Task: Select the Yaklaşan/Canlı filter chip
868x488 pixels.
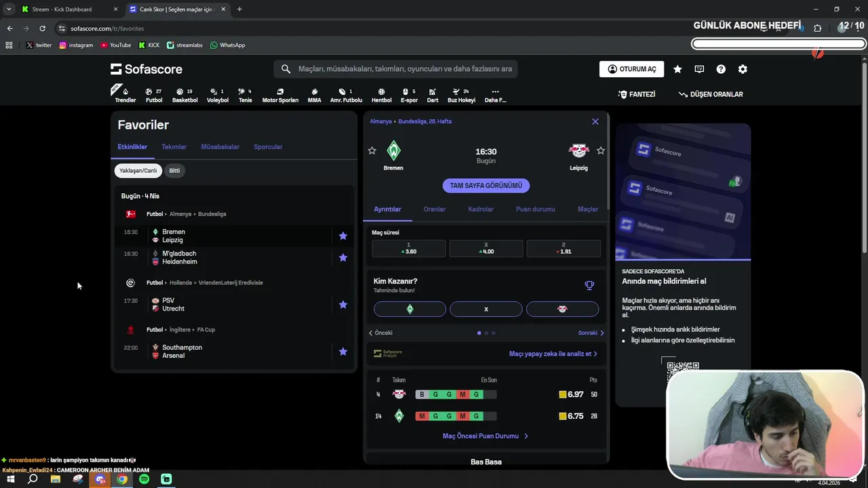Action: (138, 171)
